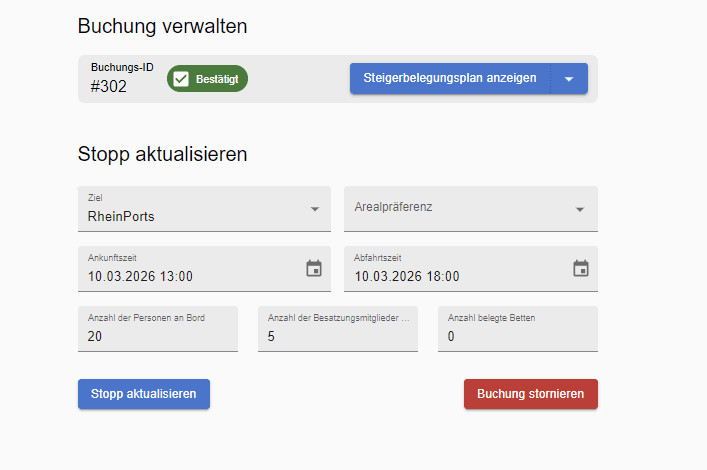
Task: Open the Abfahrtszeit calendar picker icon
Action: [581, 268]
